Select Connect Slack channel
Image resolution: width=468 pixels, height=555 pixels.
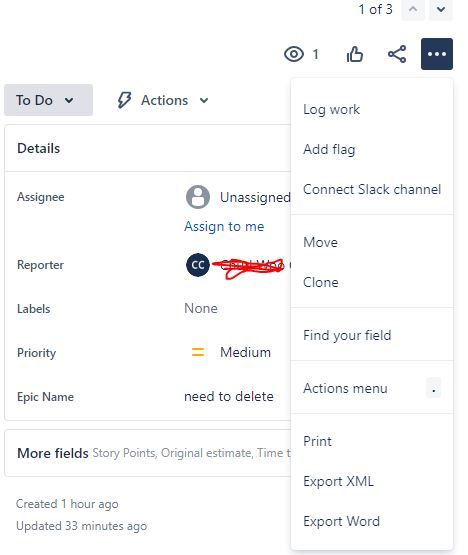[x=372, y=189]
